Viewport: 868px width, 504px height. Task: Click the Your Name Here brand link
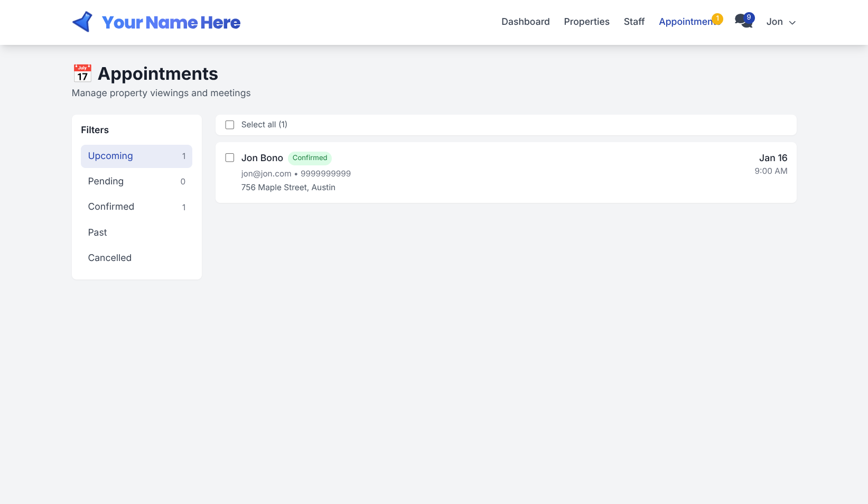point(171,22)
